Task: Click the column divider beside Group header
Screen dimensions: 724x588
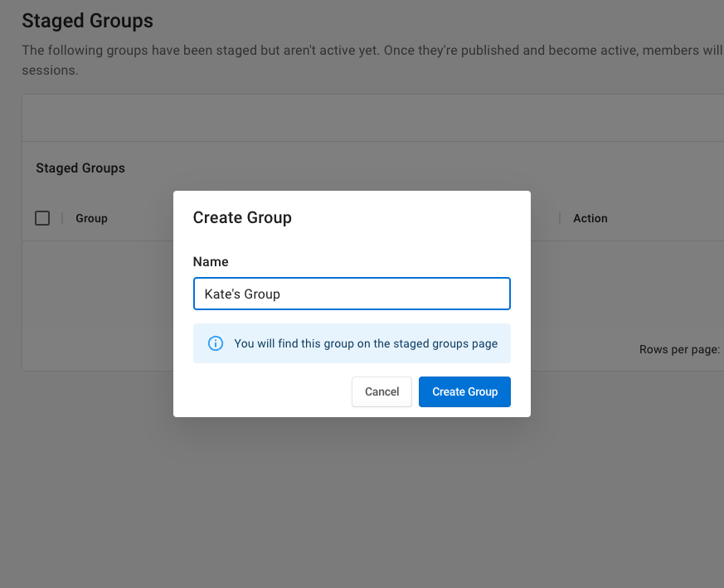Action: 62,218
